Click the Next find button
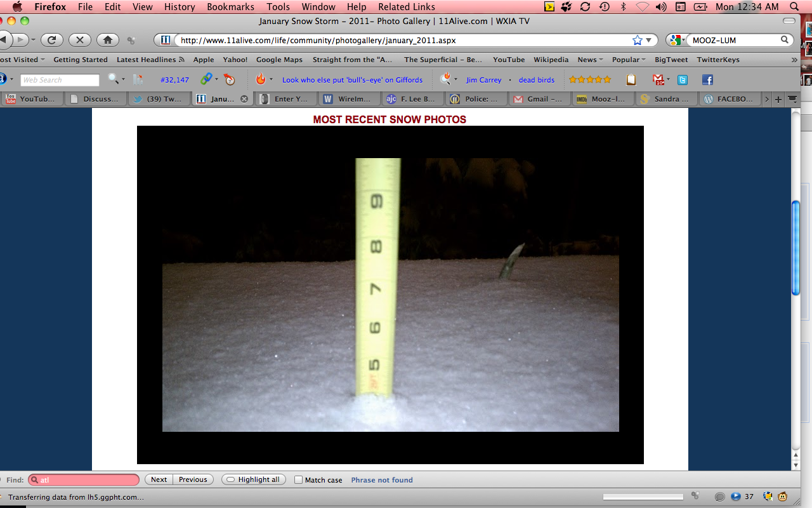This screenshot has width=812, height=508. coord(159,479)
